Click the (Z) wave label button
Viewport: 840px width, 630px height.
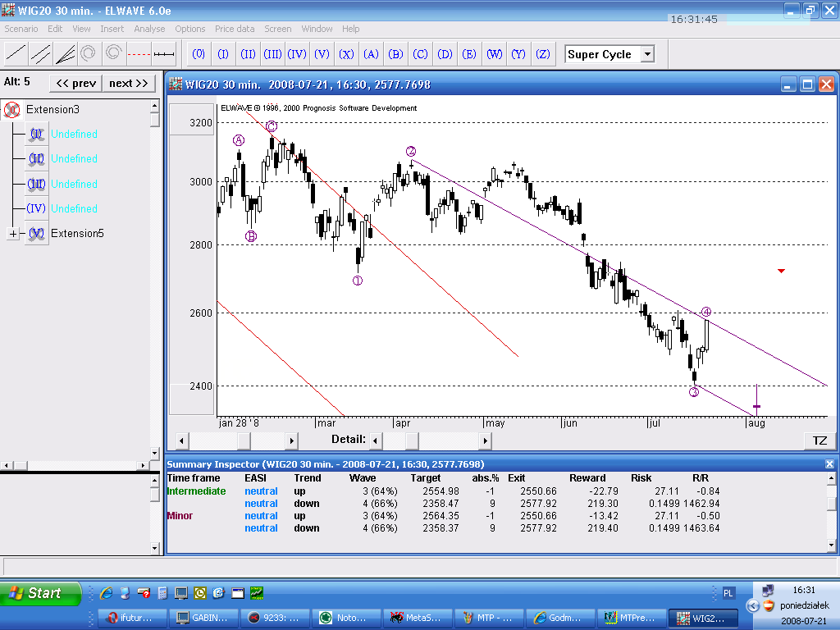pos(542,54)
